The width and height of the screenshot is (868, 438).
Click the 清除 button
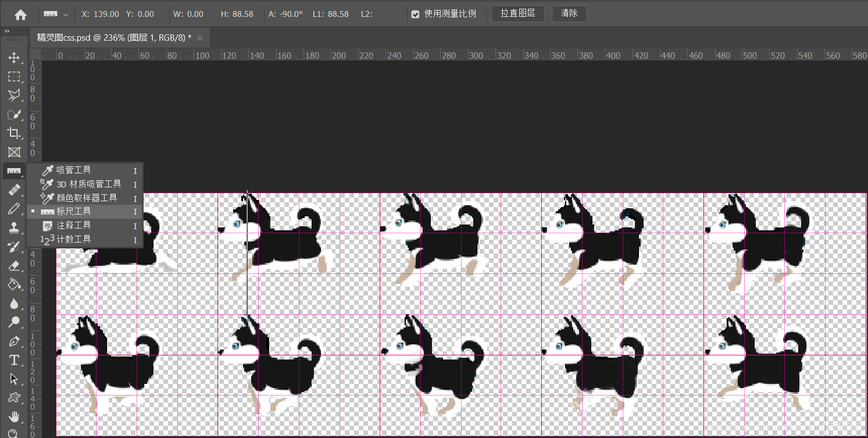(569, 13)
